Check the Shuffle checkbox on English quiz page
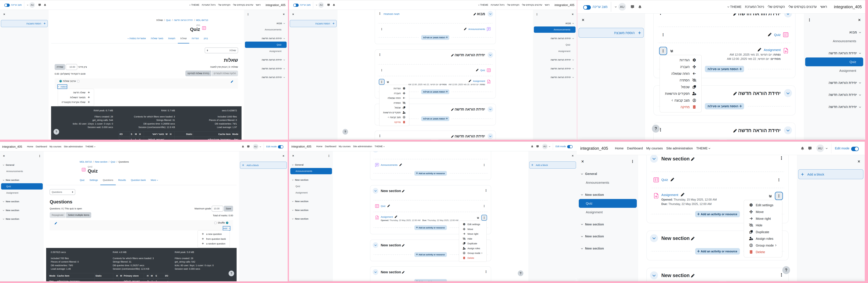The image size is (868, 283). point(215,223)
